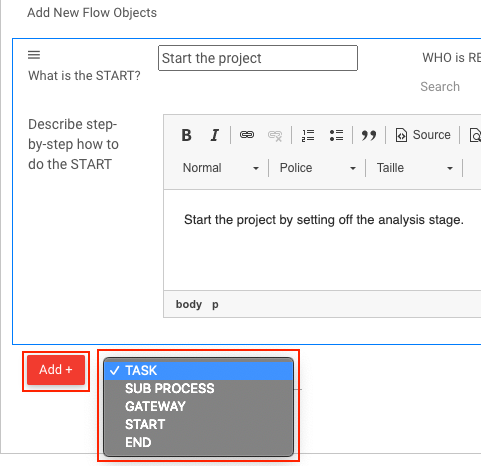481x466 pixels.
Task: Click the insert link icon
Action: pos(247,135)
